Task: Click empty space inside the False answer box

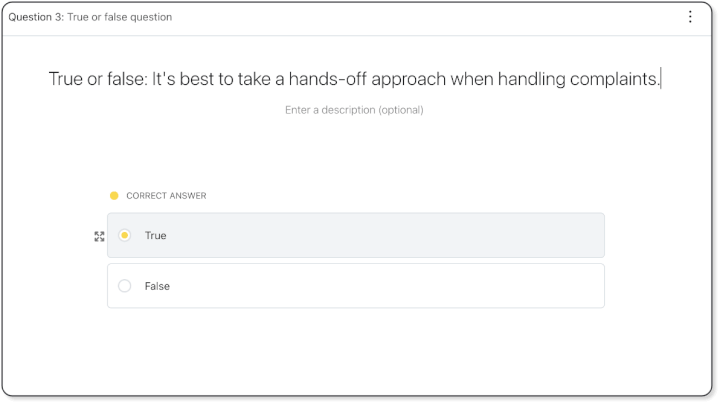Action: tap(400, 286)
